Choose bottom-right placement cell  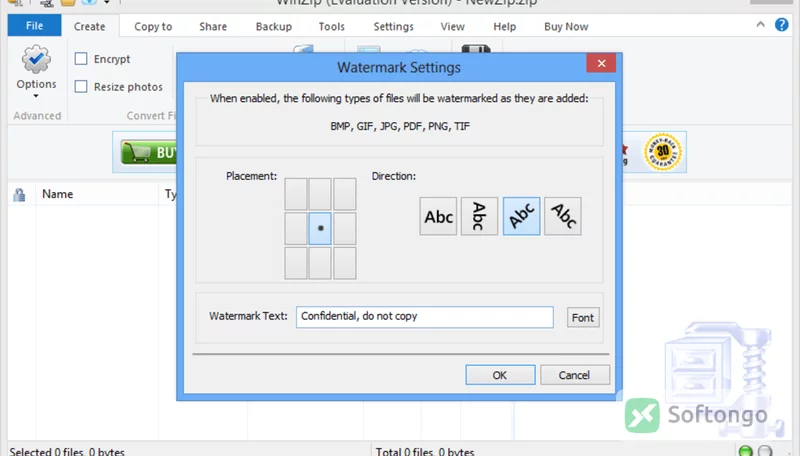click(345, 263)
